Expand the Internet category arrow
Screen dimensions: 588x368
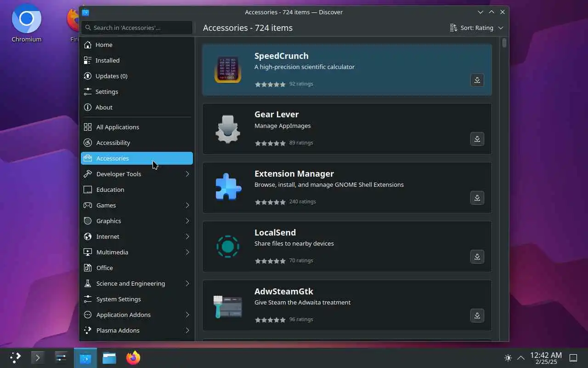pyautogui.click(x=187, y=236)
